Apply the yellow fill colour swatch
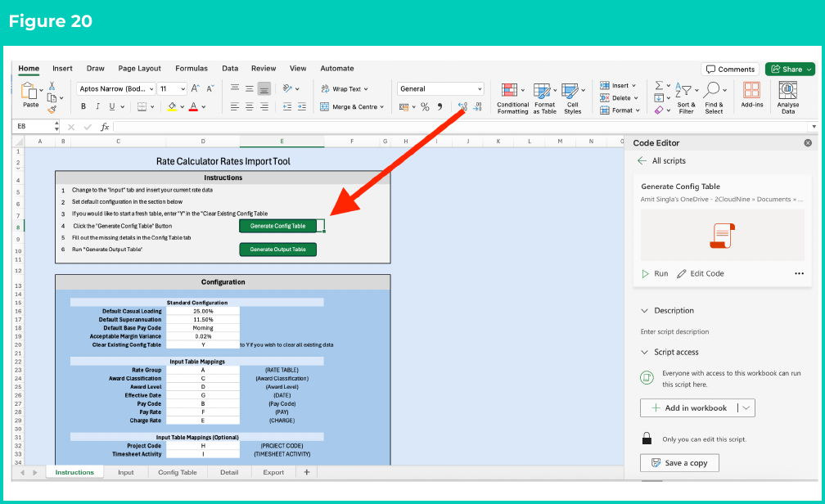 coord(172,106)
